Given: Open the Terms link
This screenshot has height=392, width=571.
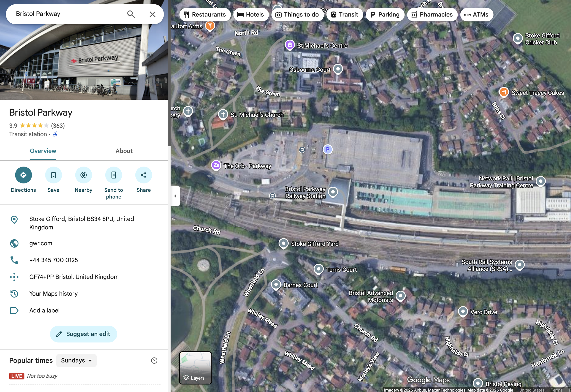Looking at the screenshot, I should 557,390.
